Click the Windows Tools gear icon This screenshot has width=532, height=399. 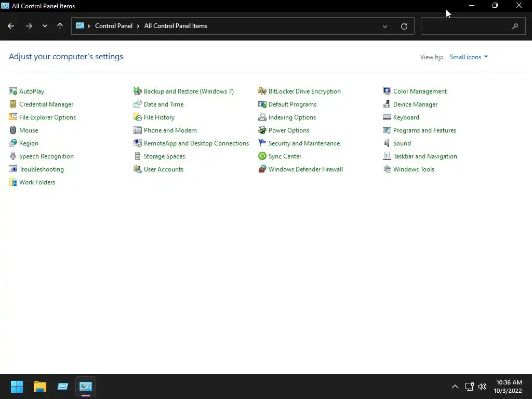pos(387,169)
